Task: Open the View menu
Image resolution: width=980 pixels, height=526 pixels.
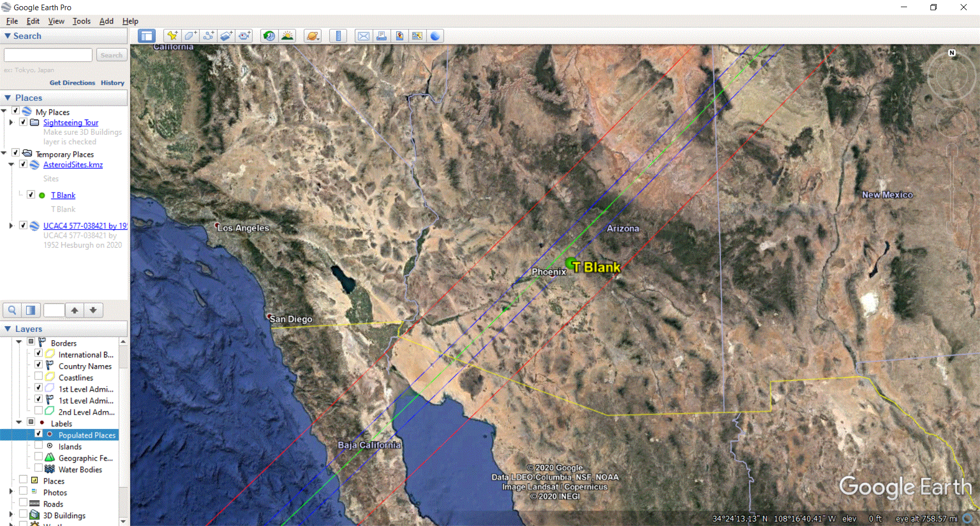Action: tap(56, 21)
